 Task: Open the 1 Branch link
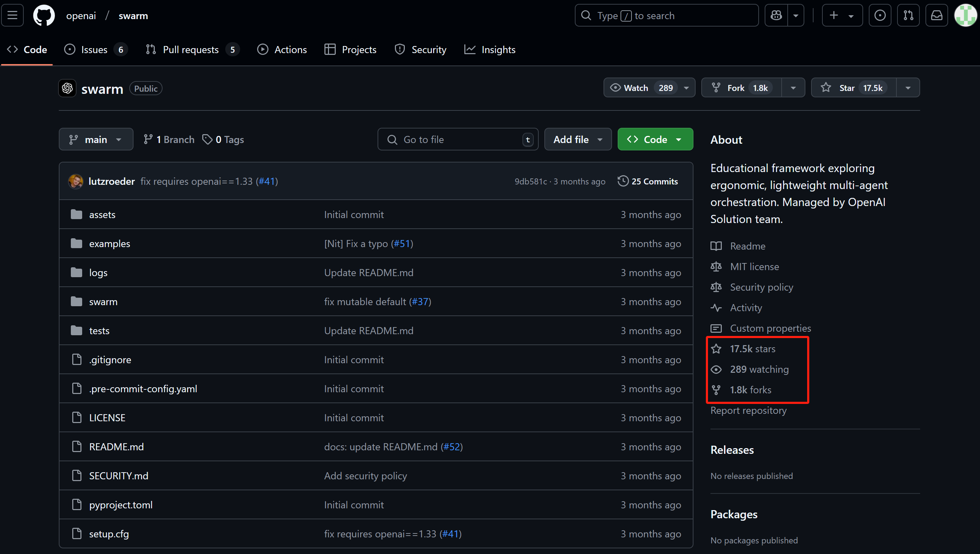pyautogui.click(x=169, y=139)
